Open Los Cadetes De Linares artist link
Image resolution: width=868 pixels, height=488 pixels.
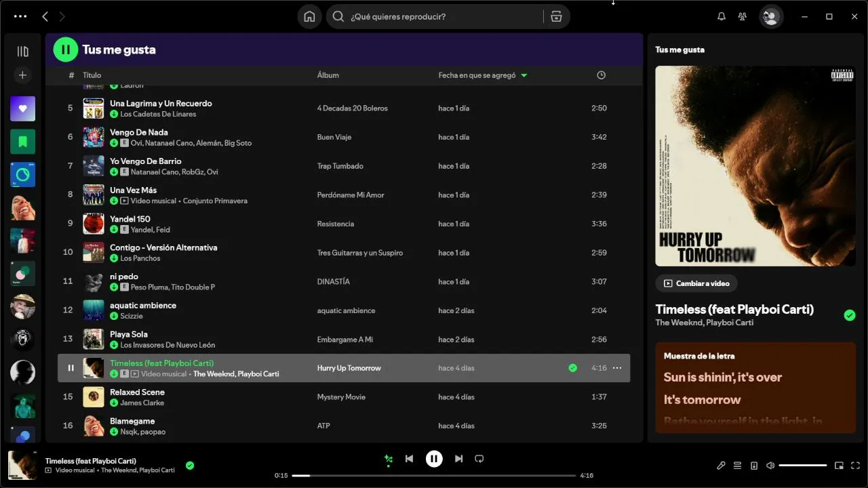point(158,114)
